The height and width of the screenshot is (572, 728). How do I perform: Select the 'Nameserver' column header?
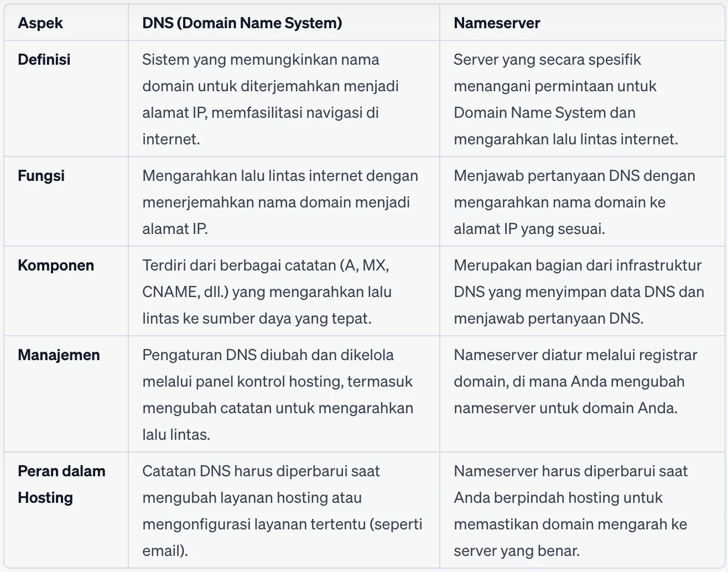pos(497,23)
